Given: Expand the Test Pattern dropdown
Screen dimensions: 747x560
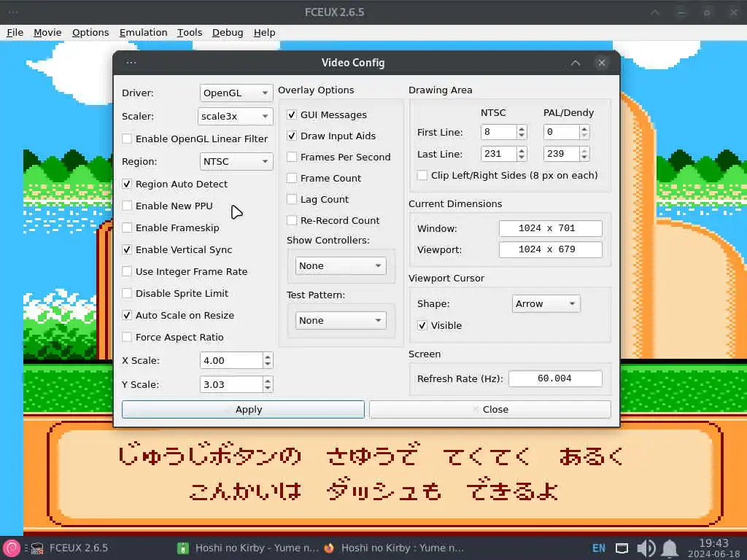Looking at the screenshot, I should click(340, 321).
